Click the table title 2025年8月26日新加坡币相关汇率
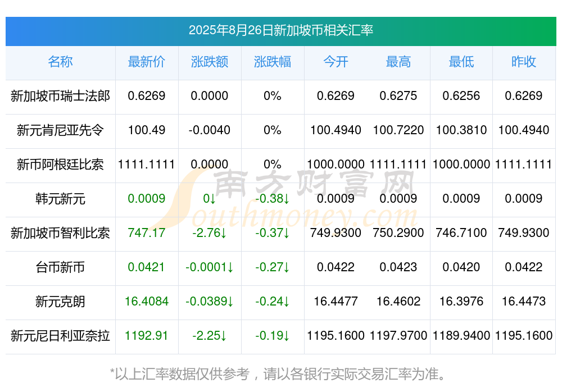Image resolution: width=562 pixels, height=392 pixels. [x=280, y=30]
